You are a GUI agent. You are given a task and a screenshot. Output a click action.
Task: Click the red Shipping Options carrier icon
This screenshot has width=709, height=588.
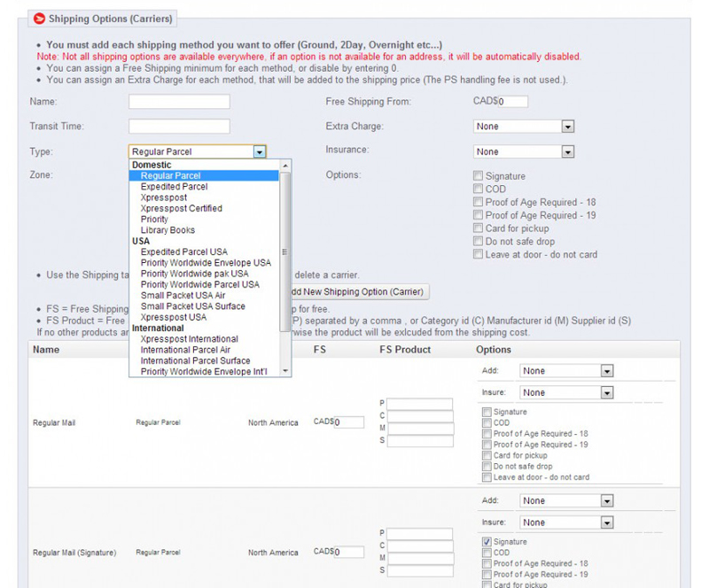click(39, 19)
